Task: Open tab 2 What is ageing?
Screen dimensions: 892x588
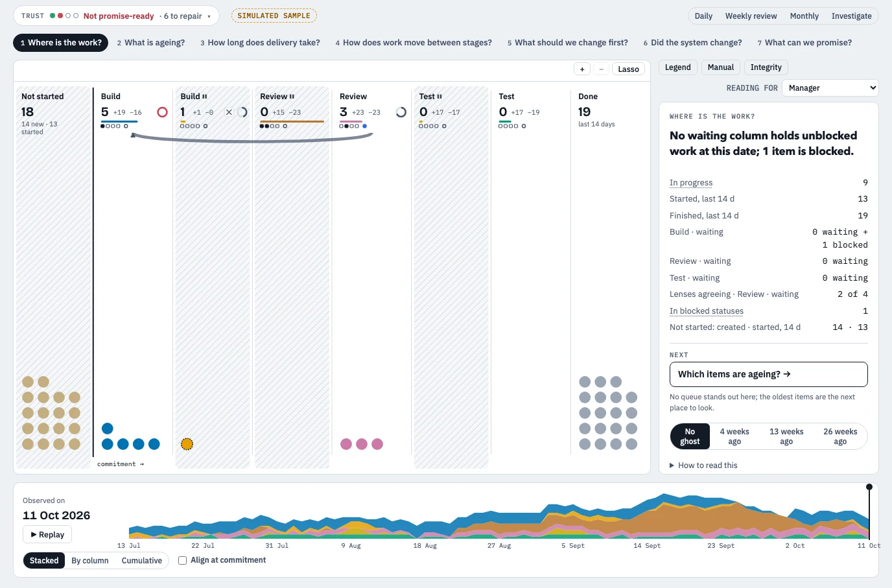Action: click(151, 43)
